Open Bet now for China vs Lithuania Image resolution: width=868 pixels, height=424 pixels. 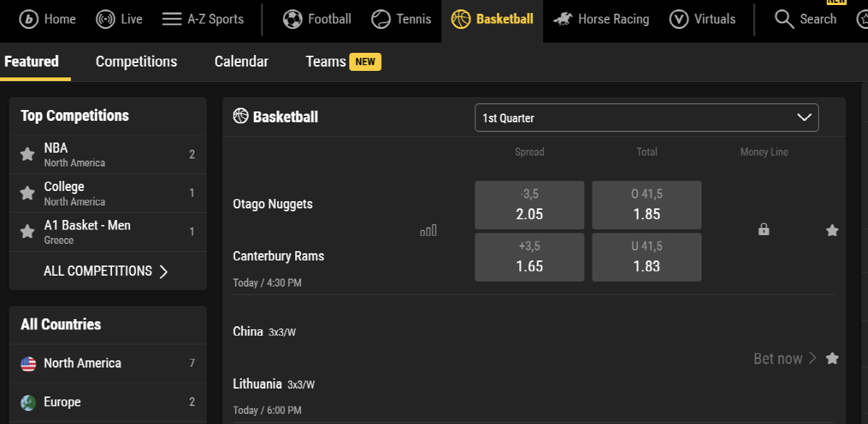(x=785, y=358)
